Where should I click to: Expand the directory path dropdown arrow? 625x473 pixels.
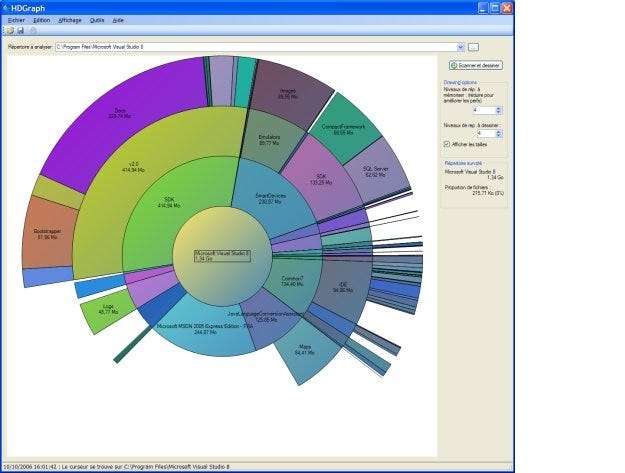tap(460, 47)
